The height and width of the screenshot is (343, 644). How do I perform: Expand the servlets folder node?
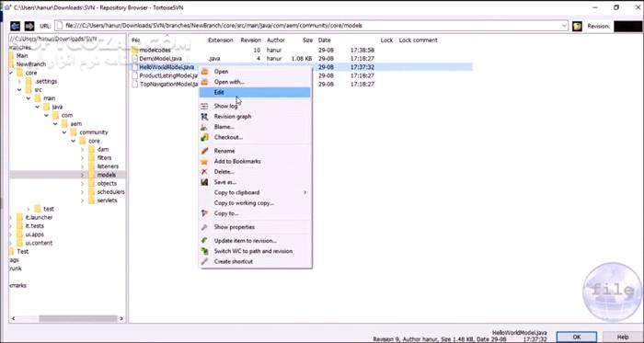[x=83, y=200]
